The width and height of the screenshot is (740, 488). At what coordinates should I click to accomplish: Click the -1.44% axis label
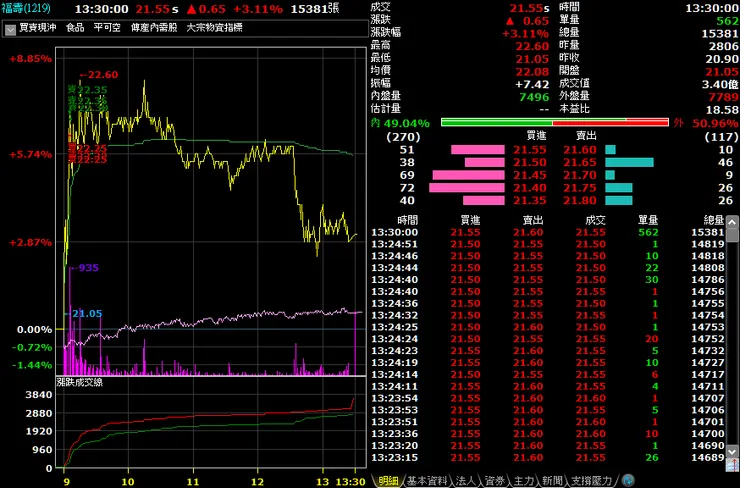(x=32, y=365)
